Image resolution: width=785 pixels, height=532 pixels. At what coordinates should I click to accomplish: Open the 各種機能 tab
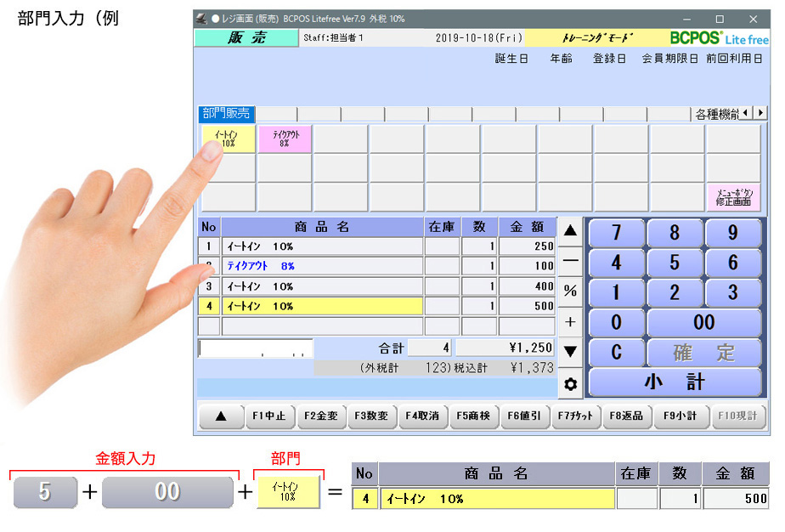pyautogui.click(x=715, y=114)
